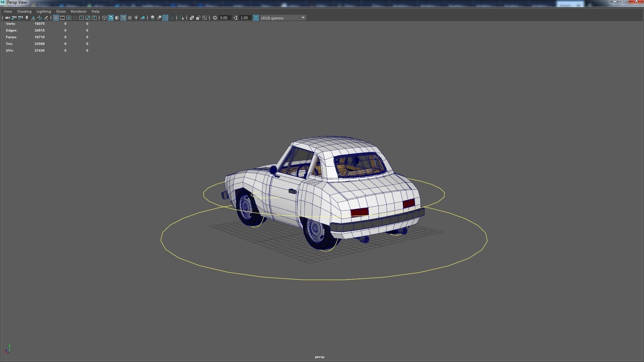644x362 pixels.
Task: Edit the Gamma value field 1.00
Action: click(x=245, y=18)
